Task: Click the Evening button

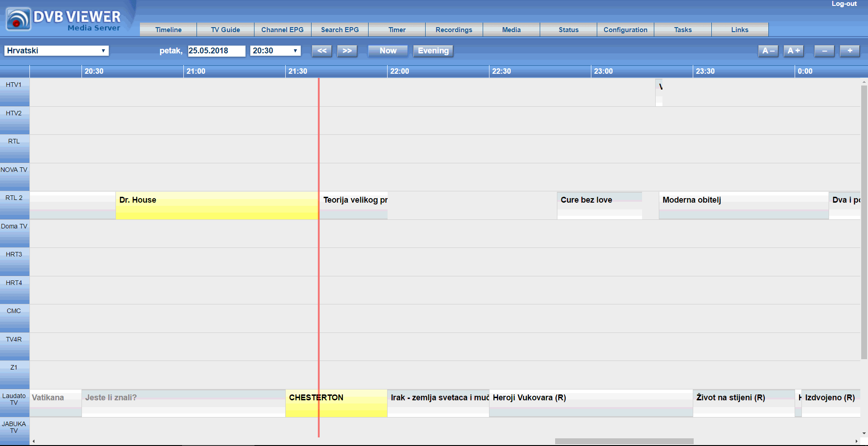Action: click(433, 51)
